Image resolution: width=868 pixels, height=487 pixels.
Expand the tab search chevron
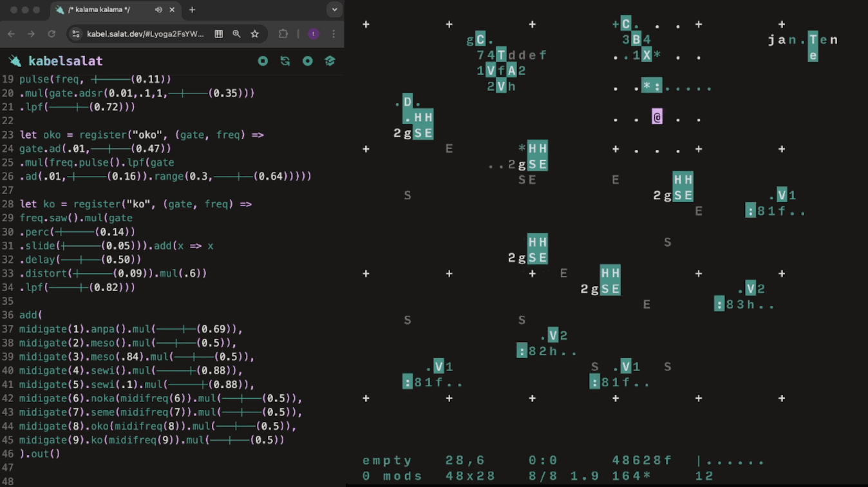[x=334, y=10]
